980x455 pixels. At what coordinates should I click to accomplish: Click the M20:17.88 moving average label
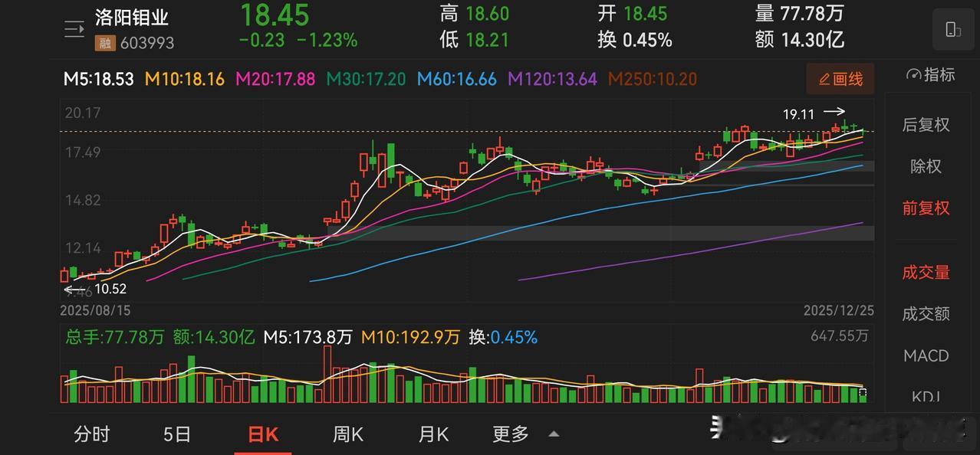(x=275, y=79)
